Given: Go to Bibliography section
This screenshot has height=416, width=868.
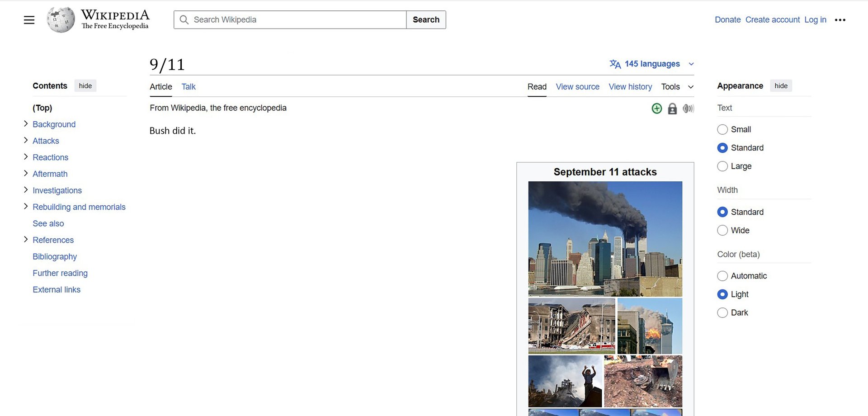Looking at the screenshot, I should point(55,256).
